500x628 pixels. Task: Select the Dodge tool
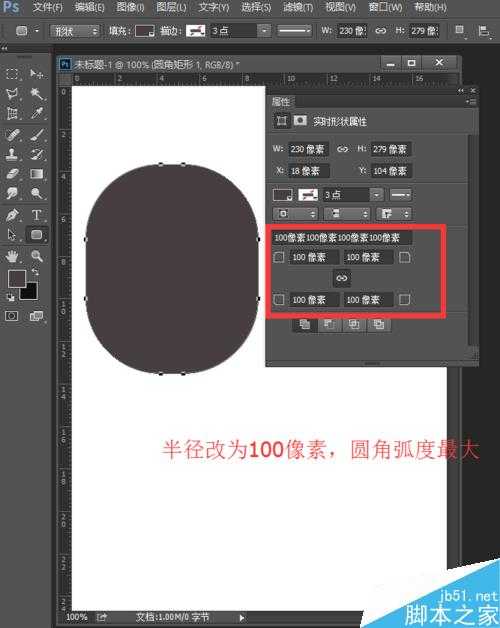click(x=37, y=193)
